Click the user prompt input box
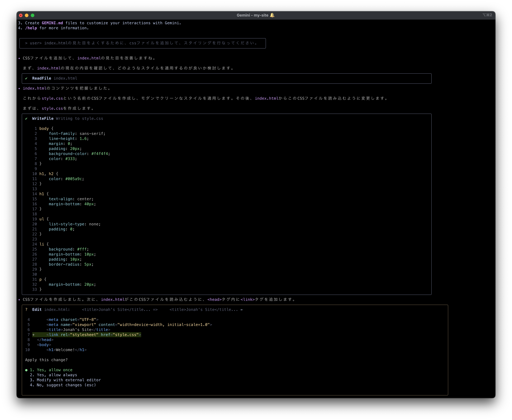 pos(142,43)
